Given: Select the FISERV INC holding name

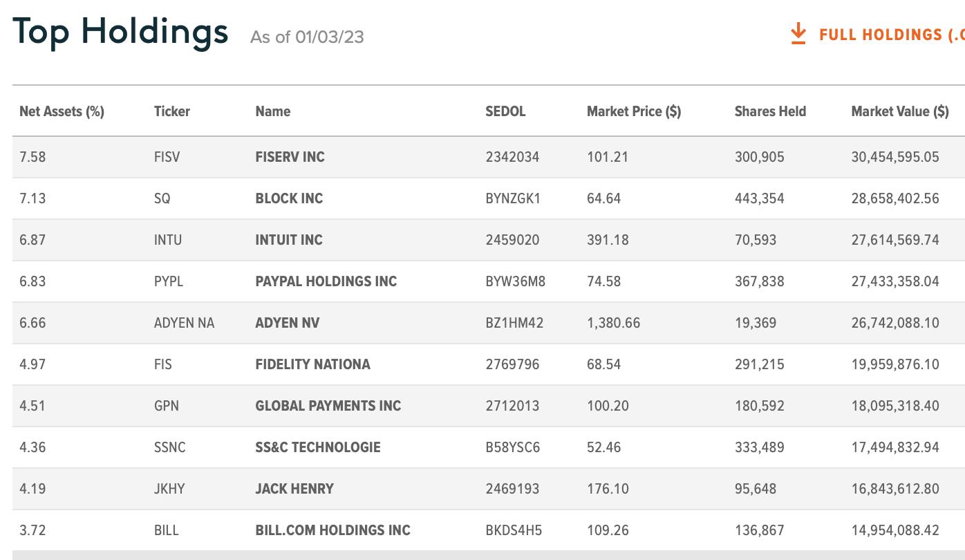Looking at the screenshot, I should (290, 157).
